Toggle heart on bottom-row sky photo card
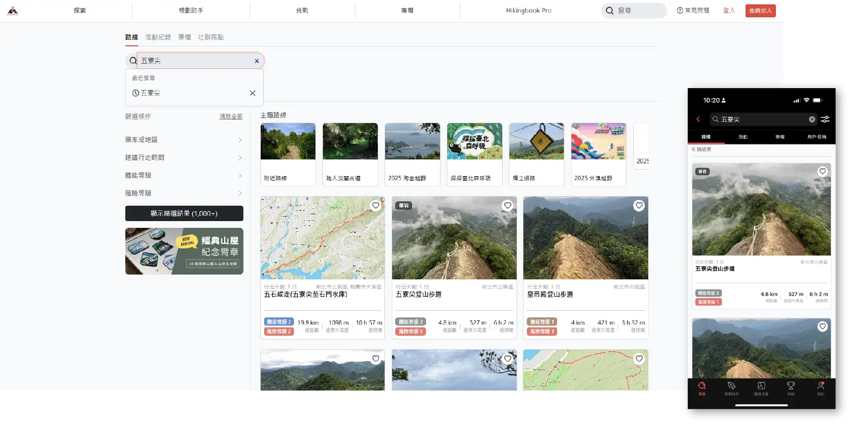The image size is (868, 434). pyautogui.click(x=507, y=359)
